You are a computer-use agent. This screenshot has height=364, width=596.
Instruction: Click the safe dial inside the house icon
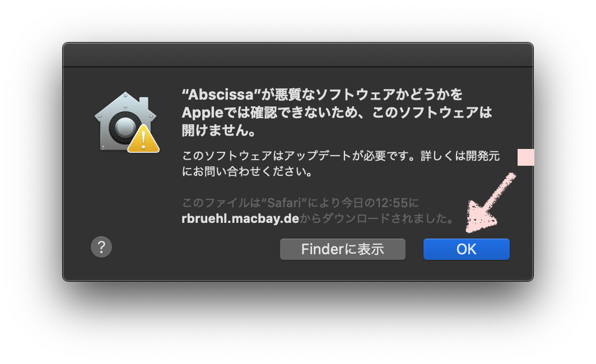coord(124,127)
